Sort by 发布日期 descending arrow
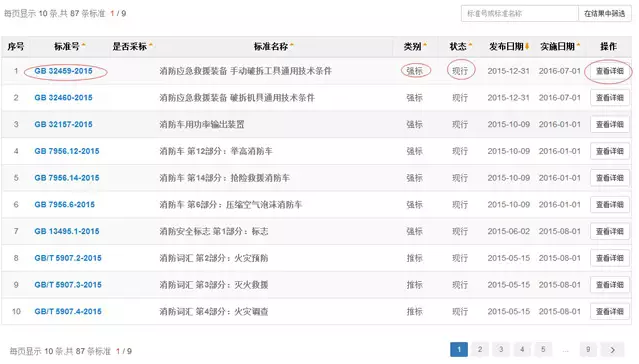This screenshot has height=364, width=639. pos(527,46)
